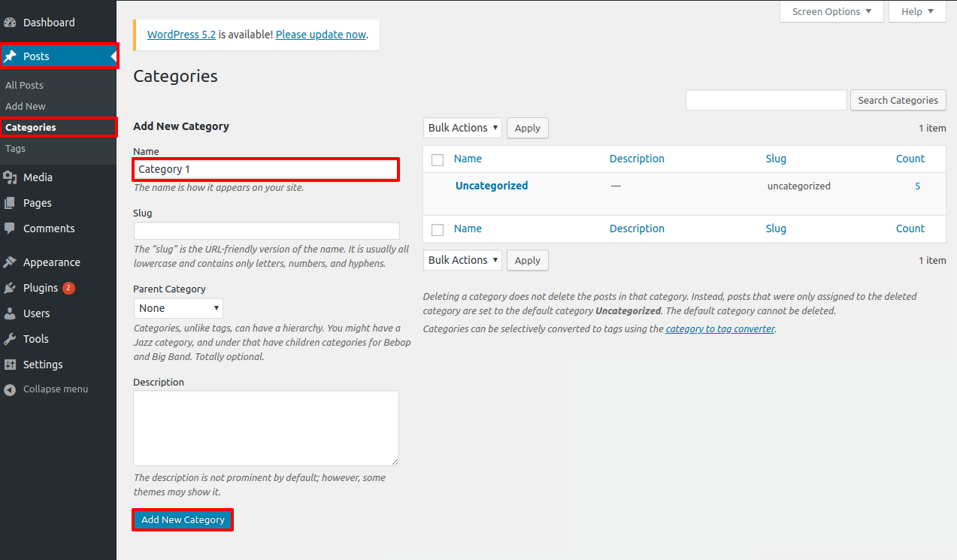
Task: Check the select-all checkbox in table footer
Action: 438,229
